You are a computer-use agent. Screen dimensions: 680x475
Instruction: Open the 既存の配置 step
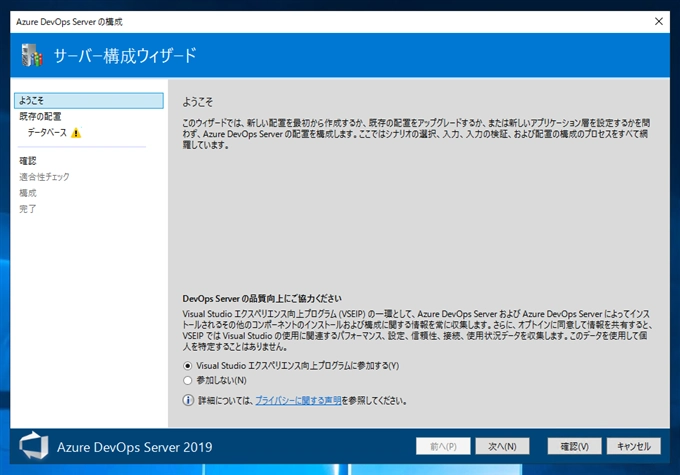pyautogui.click(x=40, y=116)
